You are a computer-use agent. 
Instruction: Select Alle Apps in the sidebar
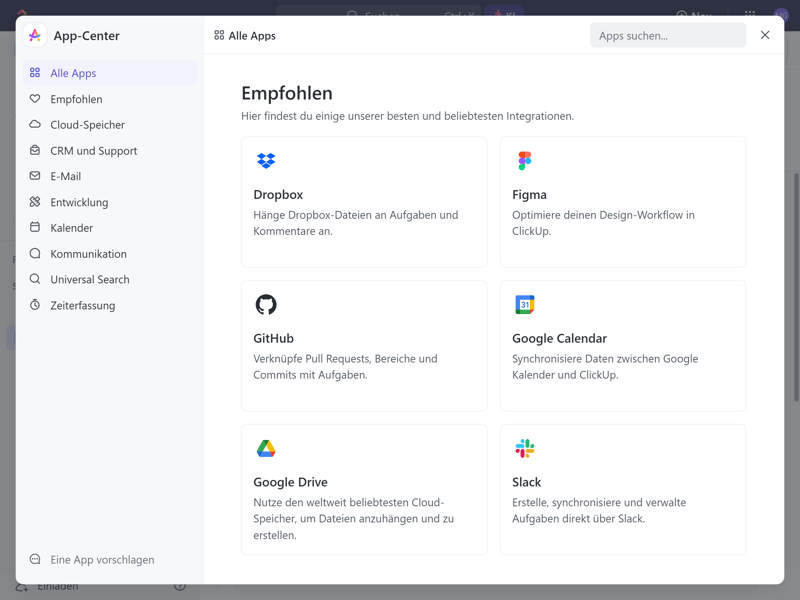73,73
